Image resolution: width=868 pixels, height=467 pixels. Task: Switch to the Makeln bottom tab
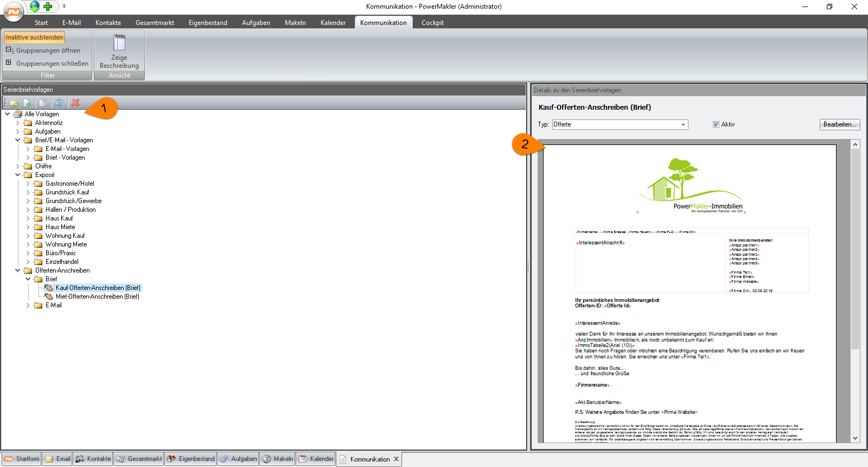[x=278, y=459]
